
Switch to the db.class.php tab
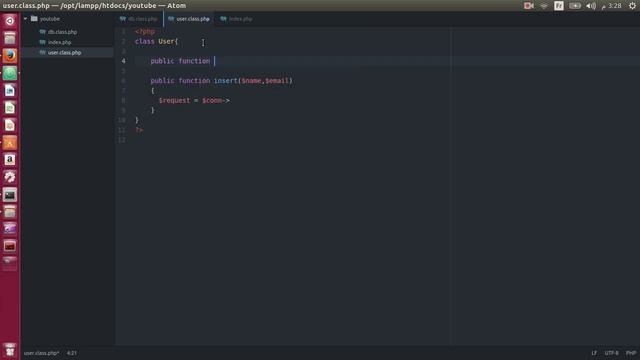point(139,19)
